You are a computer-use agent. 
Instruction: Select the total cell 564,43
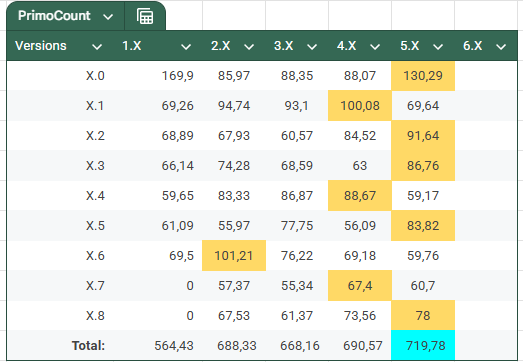157,346
